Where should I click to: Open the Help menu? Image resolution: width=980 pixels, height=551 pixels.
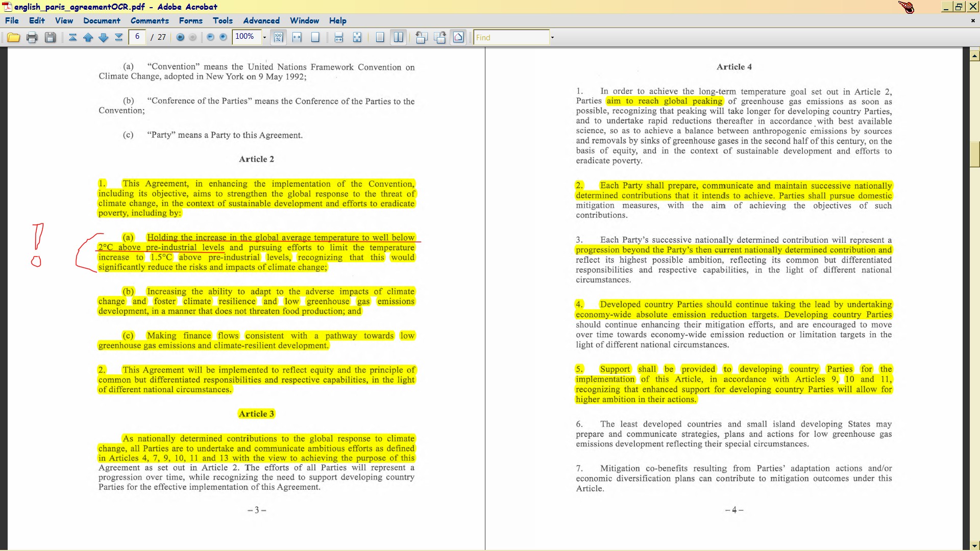tap(337, 20)
